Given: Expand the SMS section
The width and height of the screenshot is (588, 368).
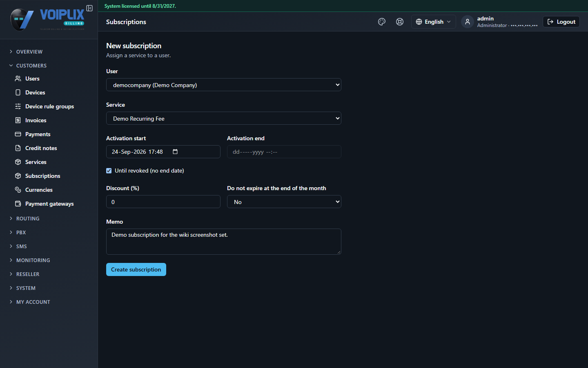Looking at the screenshot, I should tap(18, 246).
